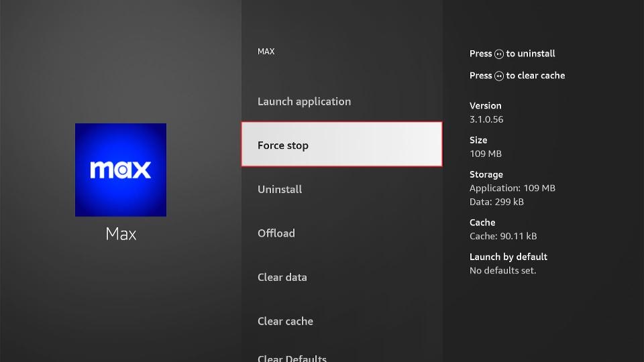Viewport: 644px width, 362px height.
Task: Select Launch application option
Action: point(341,101)
